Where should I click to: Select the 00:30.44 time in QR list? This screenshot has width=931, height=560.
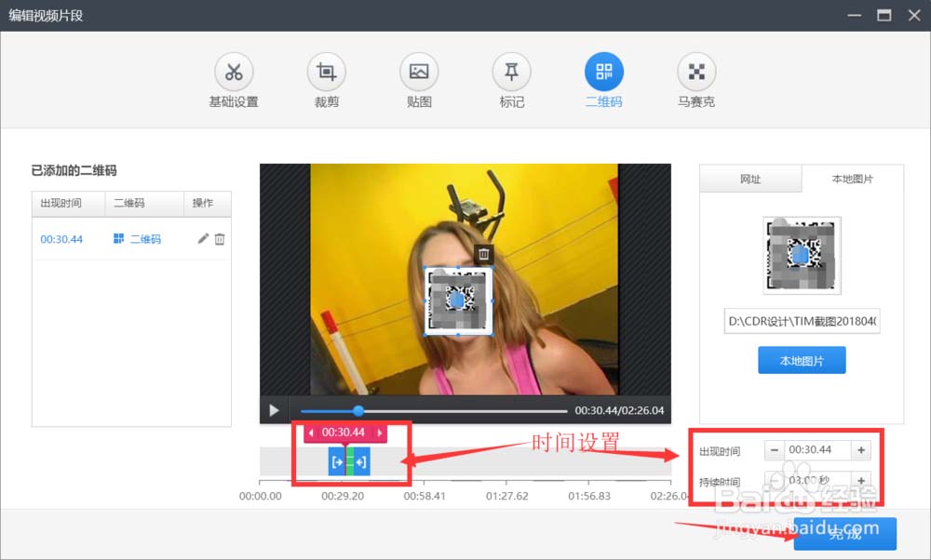(x=61, y=239)
